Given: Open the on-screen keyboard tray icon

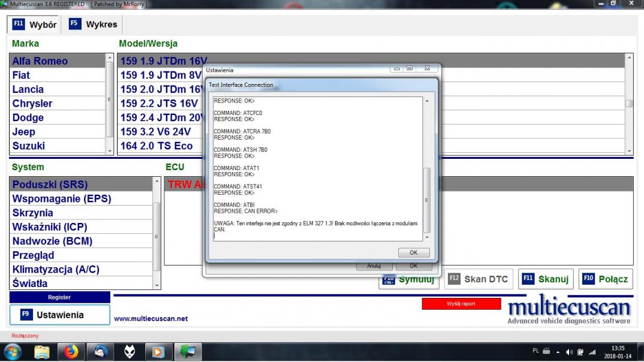Looking at the screenshot, I should pyautogui.click(x=547, y=351).
